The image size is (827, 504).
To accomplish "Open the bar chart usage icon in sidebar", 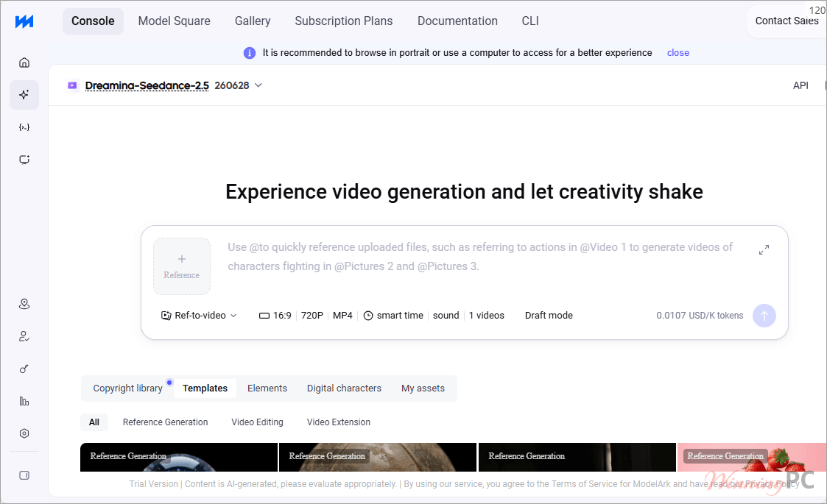I will 24,401.
